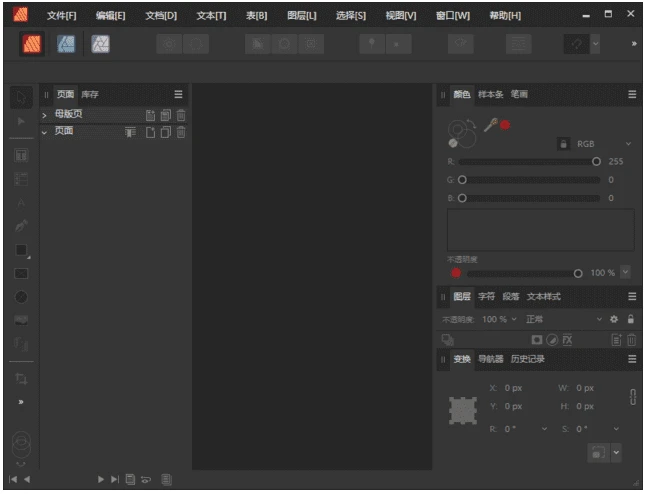This screenshot has width=645, height=494.
Task: Open the color opacity dropdown arrow
Action: coord(625,272)
